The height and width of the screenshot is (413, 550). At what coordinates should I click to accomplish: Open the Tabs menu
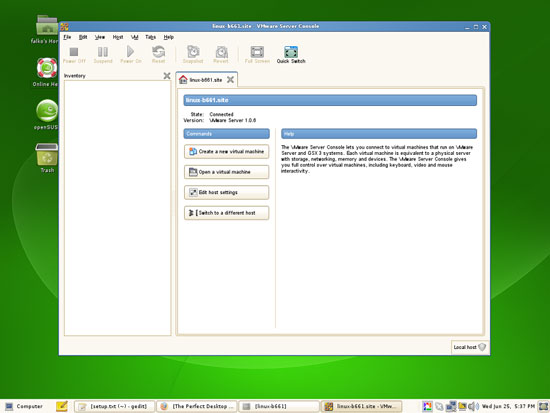150,37
